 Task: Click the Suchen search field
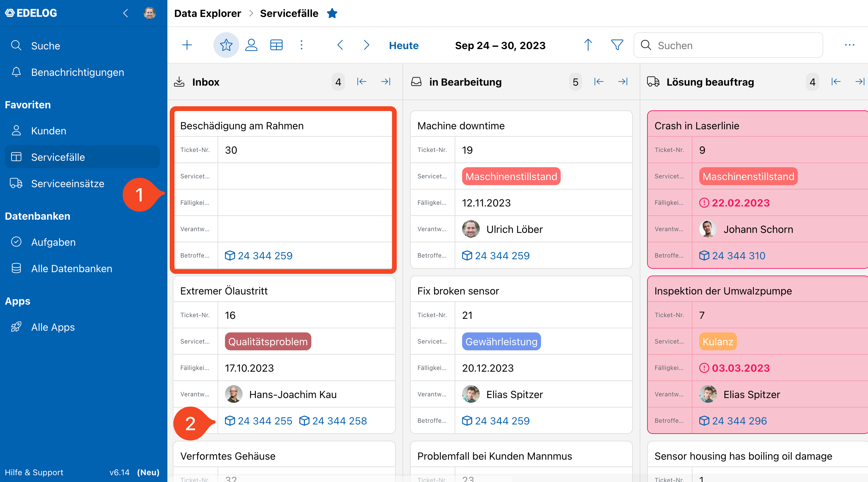pos(728,45)
